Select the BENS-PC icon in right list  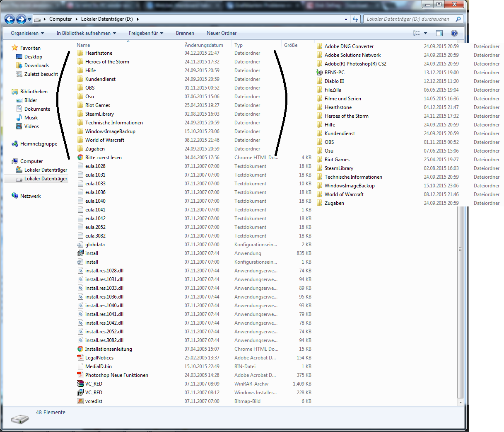click(320, 73)
